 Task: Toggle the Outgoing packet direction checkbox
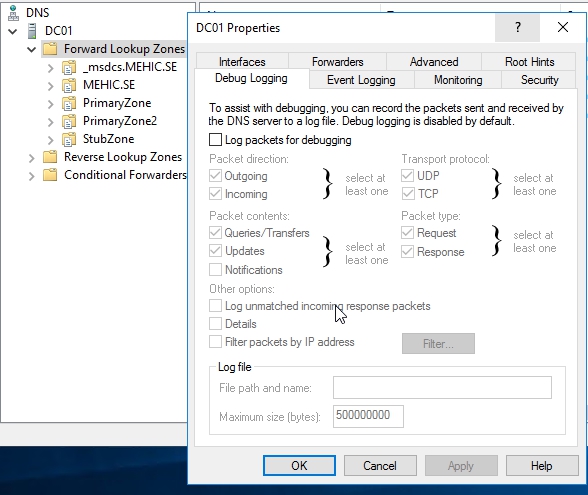pyautogui.click(x=215, y=176)
